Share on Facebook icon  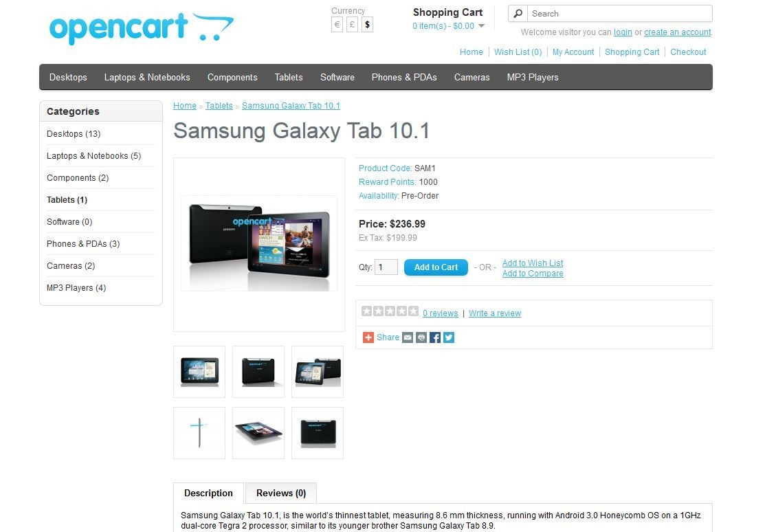point(435,337)
